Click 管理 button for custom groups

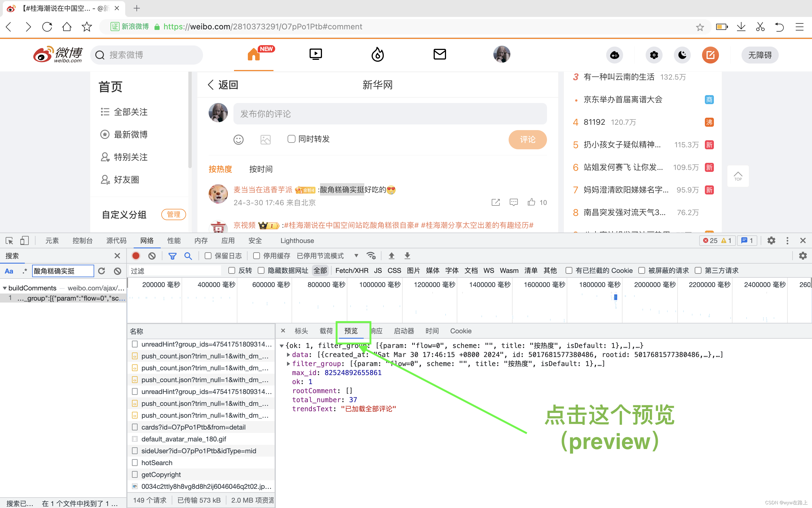pyautogui.click(x=173, y=214)
